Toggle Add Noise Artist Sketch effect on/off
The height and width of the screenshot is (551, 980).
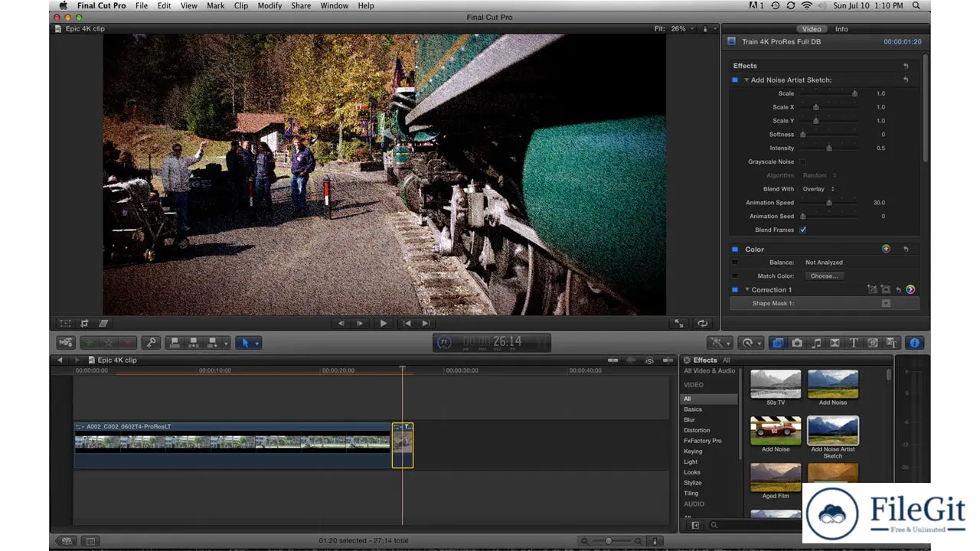click(x=735, y=80)
